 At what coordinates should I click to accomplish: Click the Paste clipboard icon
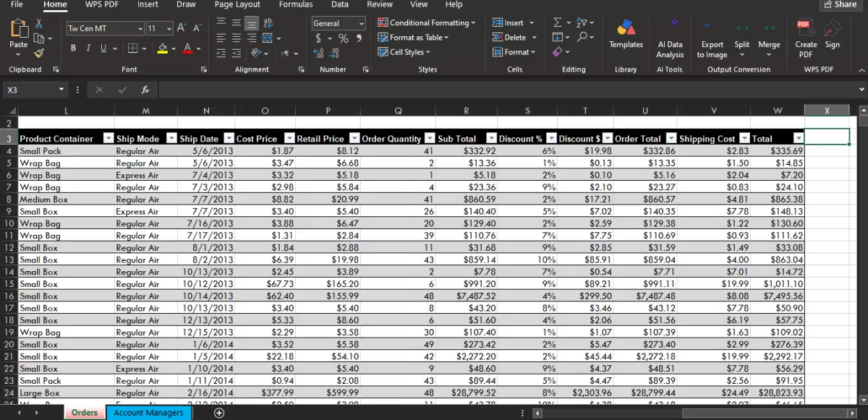(19, 29)
